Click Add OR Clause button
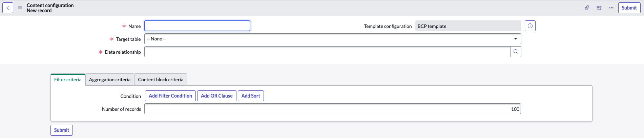Image resolution: width=644 pixels, height=138 pixels. pos(217,96)
